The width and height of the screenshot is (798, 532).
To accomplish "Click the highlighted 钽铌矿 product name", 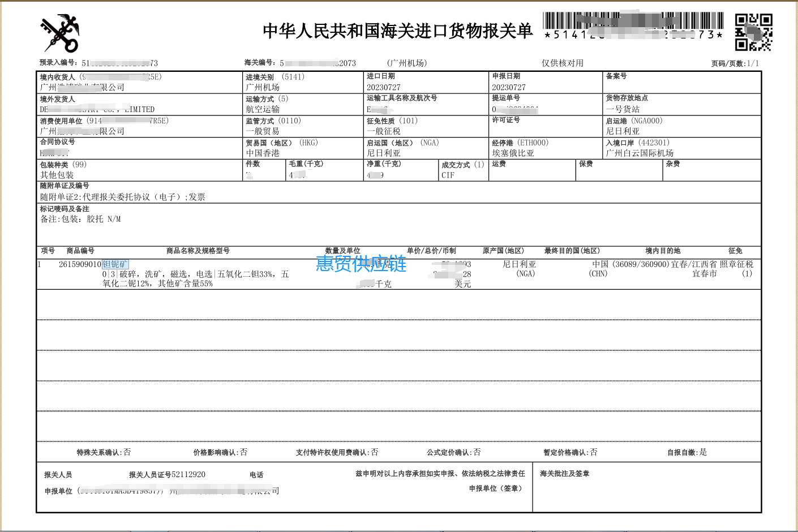I will (x=115, y=264).
